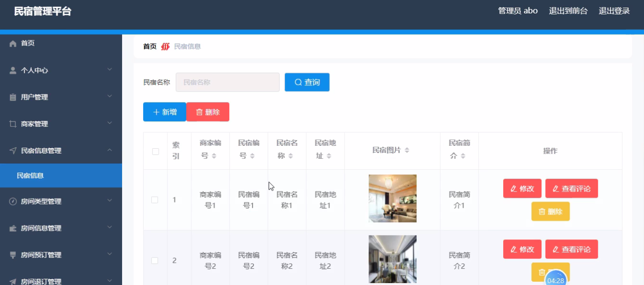Sort by 民宿图片 column arrows
The width and height of the screenshot is (644, 285).
(x=407, y=150)
